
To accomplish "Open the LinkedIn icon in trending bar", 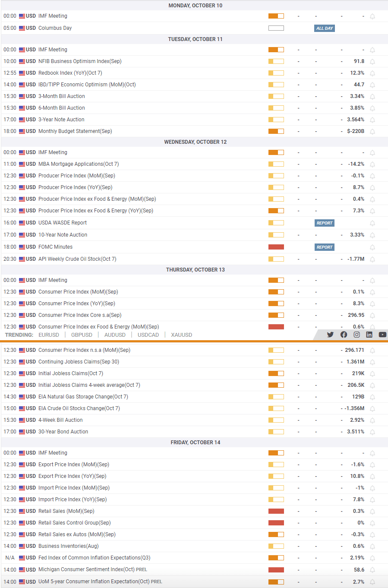I will pyautogui.click(x=369, y=335).
